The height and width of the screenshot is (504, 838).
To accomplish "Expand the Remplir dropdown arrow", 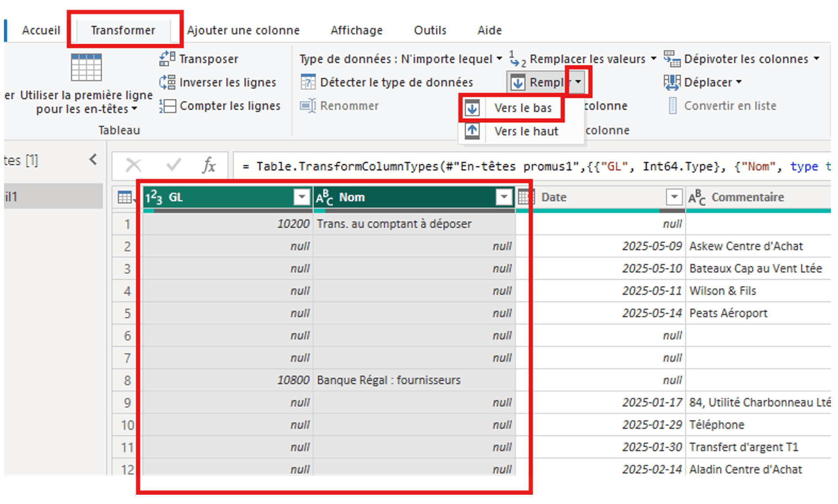I will (x=578, y=82).
